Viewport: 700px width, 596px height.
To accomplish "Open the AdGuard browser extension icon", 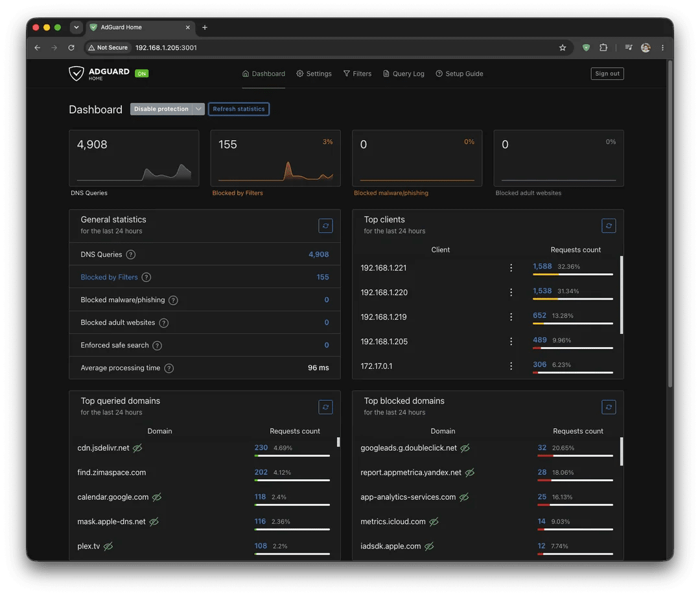I will [x=586, y=48].
